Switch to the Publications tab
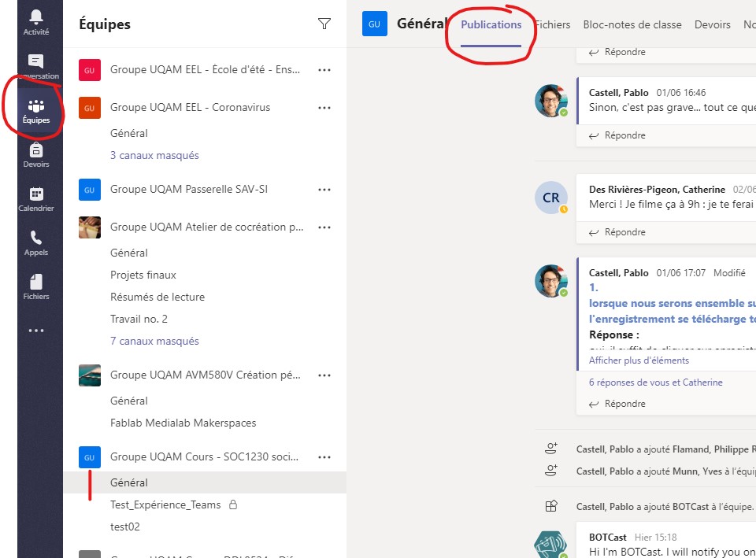 coord(491,25)
